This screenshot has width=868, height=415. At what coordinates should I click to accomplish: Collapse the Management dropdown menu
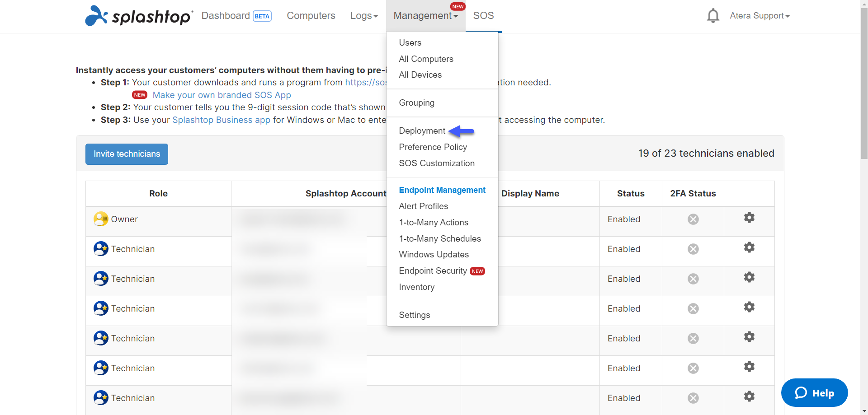pyautogui.click(x=426, y=16)
